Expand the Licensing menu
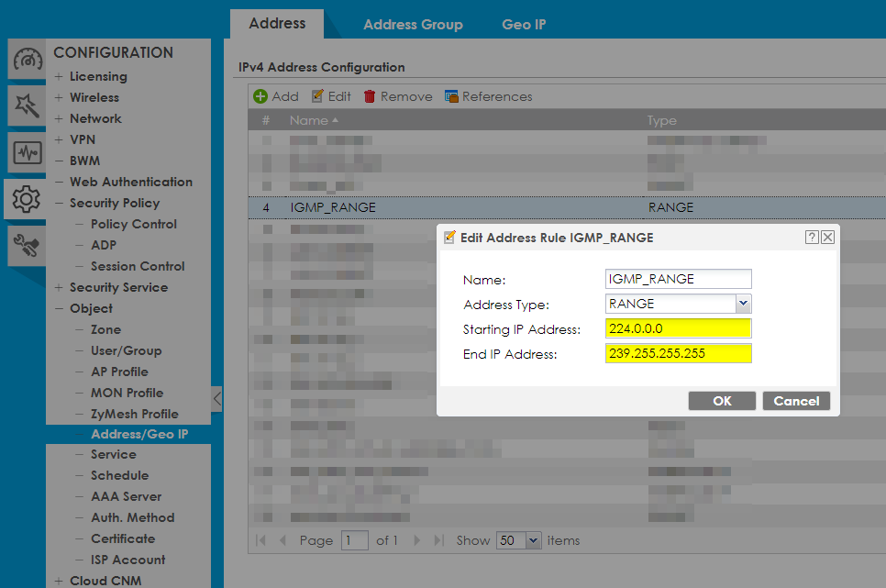The width and height of the screenshot is (886, 588). click(59, 76)
